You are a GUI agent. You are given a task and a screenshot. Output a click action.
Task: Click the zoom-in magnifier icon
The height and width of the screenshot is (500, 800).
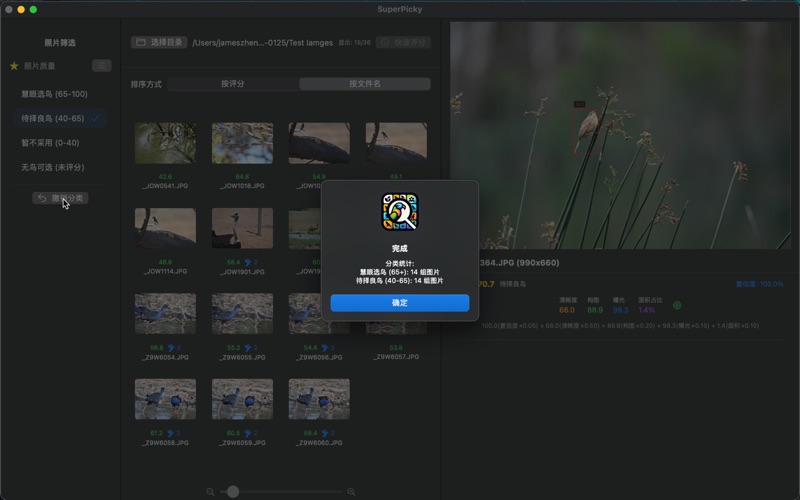click(351, 491)
